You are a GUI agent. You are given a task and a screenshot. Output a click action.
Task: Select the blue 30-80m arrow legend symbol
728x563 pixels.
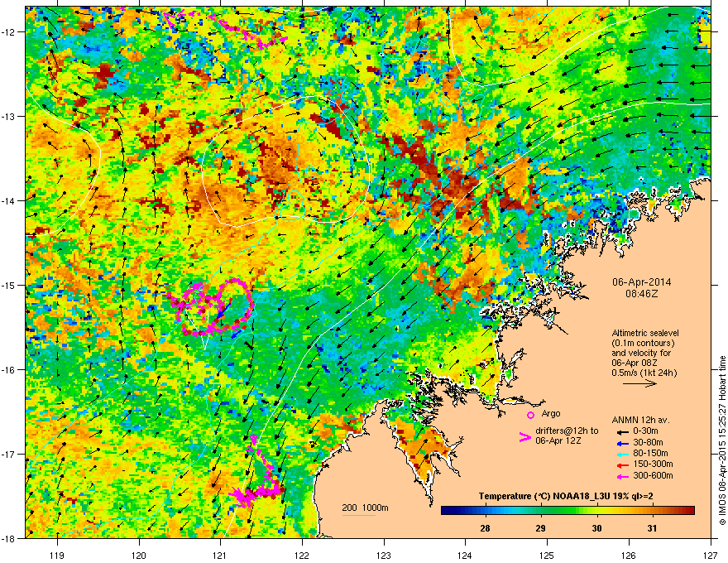pyautogui.click(x=622, y=444)
